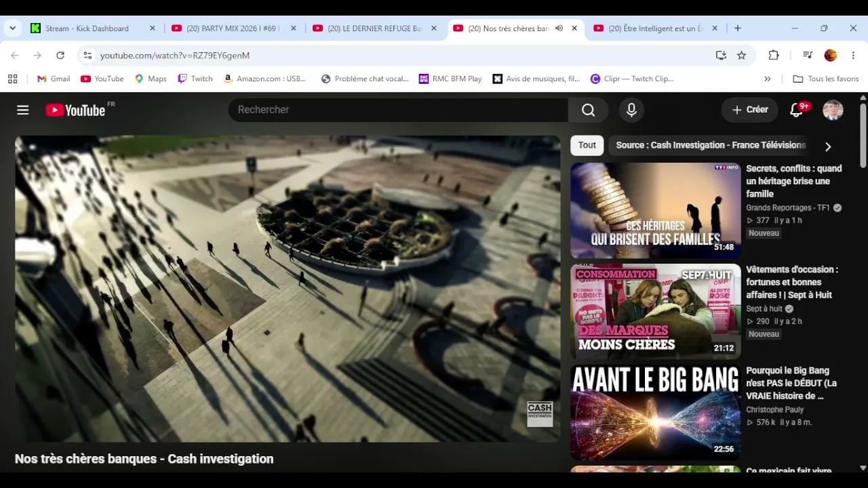Close the Stream - Kick Dashboard tab
Image resolution: width=868 pixels, height=488 pixels.
tap(152, 28)
